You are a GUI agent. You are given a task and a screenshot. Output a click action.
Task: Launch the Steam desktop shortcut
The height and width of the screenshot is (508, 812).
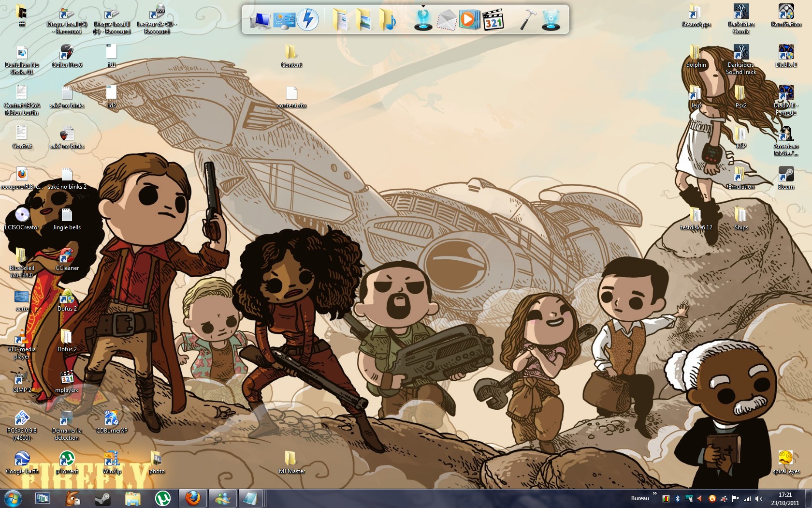786,178
